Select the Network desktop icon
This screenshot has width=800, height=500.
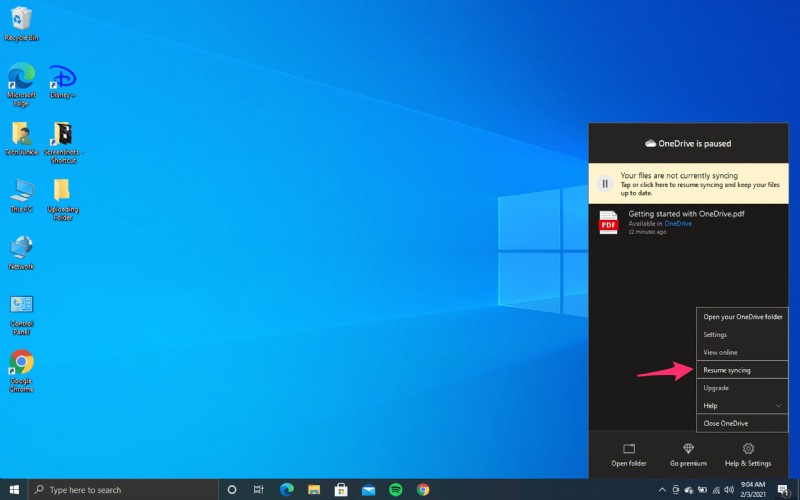click(x=21, y=253)
